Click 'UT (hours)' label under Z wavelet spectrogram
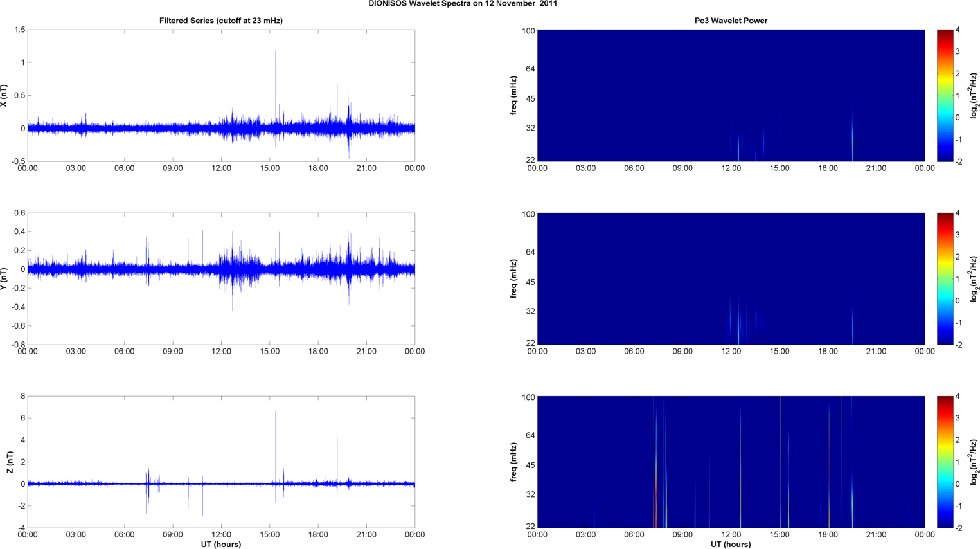 click(731, 544)
